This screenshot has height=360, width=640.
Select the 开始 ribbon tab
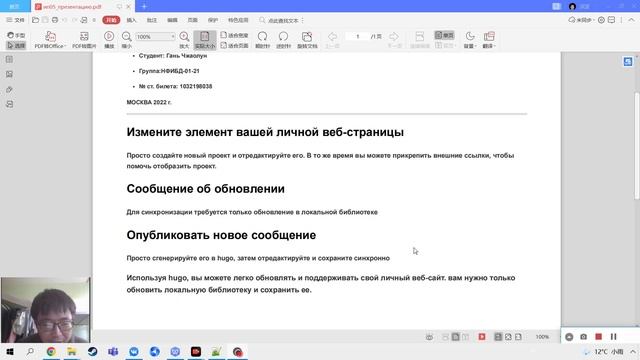111,20
